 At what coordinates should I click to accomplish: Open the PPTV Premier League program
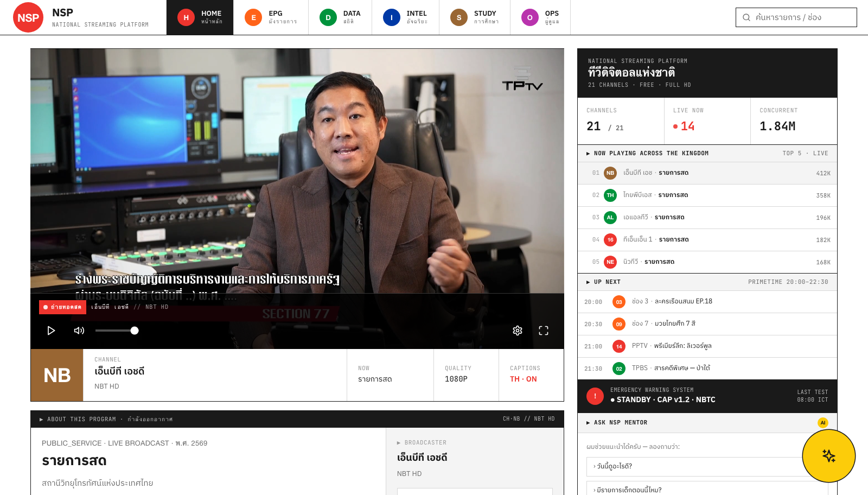[x=707, y=346]
